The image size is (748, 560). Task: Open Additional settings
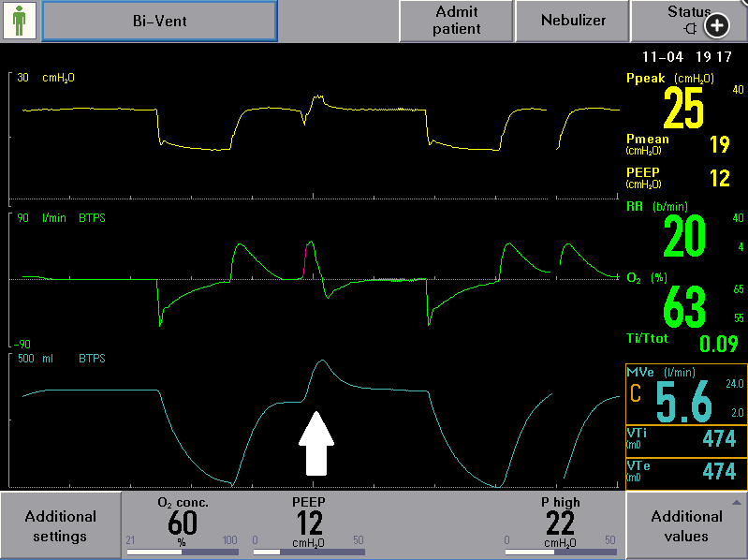point(60,525)
